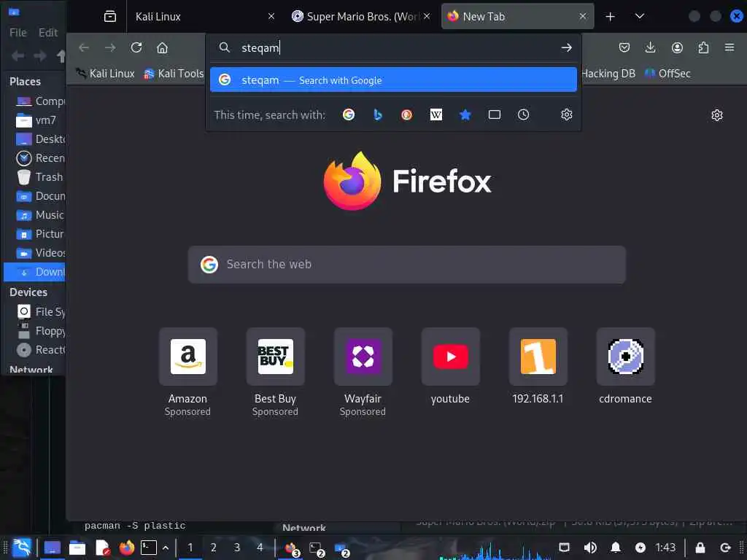
Task: Open a new tab with plus button
Action: 610,17
